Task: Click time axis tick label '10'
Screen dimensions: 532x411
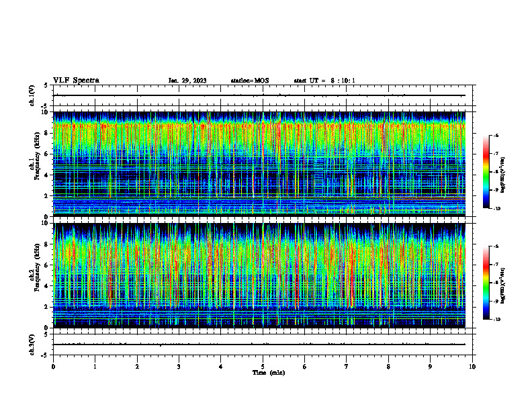Action: pyautogui.click(x=472, y=367)
